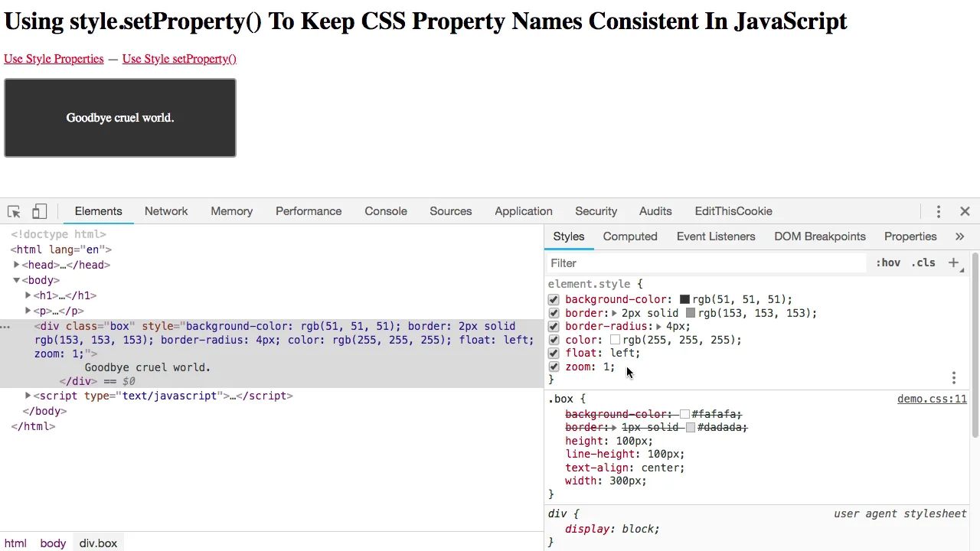
Task: Open the .cls element classes editor
Action: click(923, 262)
